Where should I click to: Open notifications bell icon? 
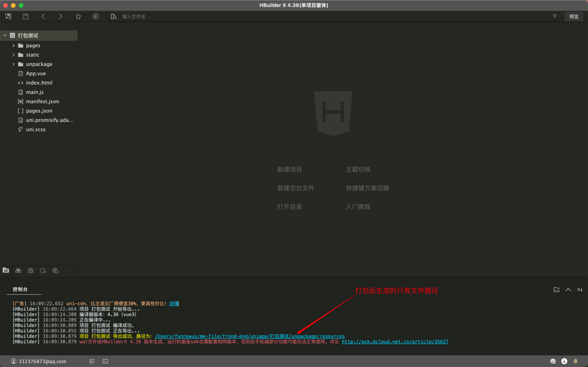click(x=576, y=362)
